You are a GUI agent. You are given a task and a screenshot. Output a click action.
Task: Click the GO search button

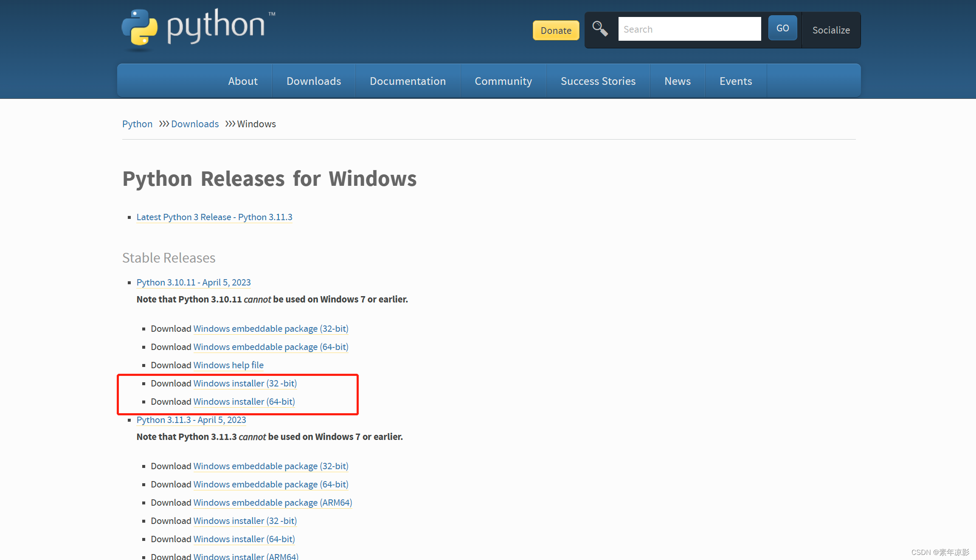[782, 28]
